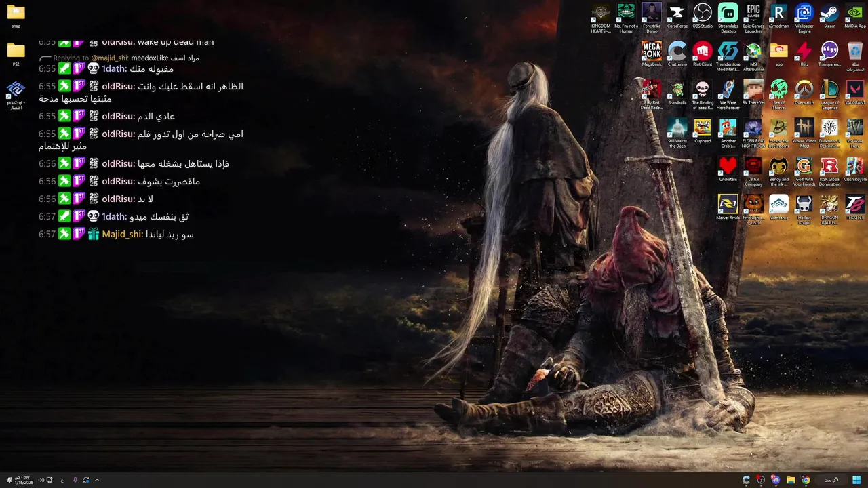Open the Transparent chat shortcut icon
The width and height of the screenshot is (868, 488).
[829, 54]
